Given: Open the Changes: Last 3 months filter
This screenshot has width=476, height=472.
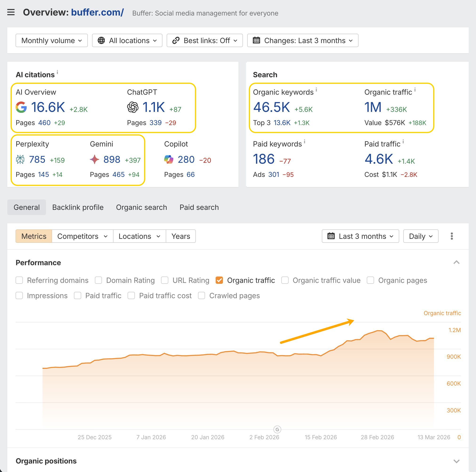Looking at the screenshot, I should coord(303,41).
